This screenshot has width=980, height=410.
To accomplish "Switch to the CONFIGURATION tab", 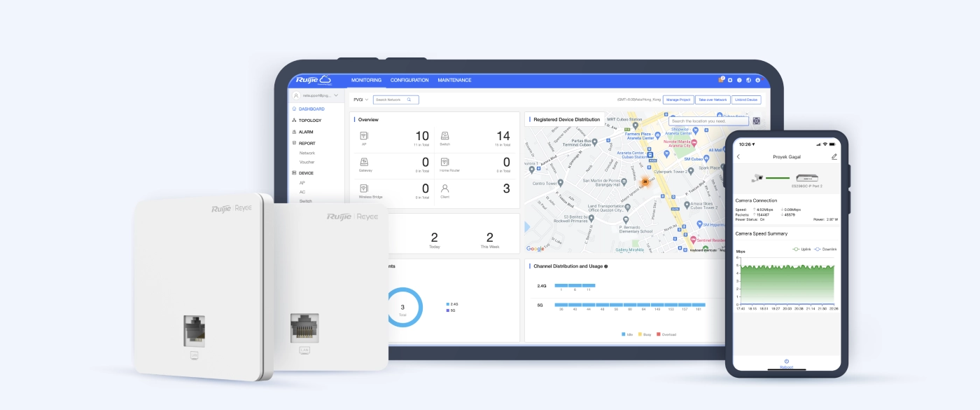I will pyautogui.click(x=409, y=80).
